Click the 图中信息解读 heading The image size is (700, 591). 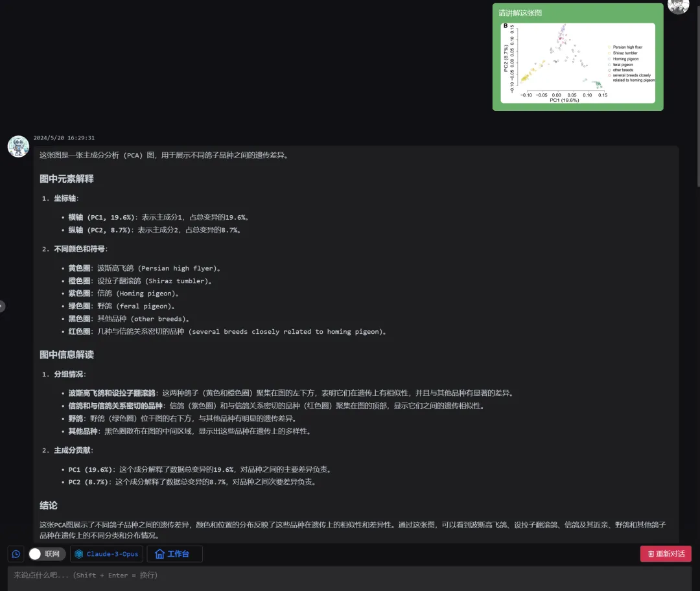click(x=67, y=355)
